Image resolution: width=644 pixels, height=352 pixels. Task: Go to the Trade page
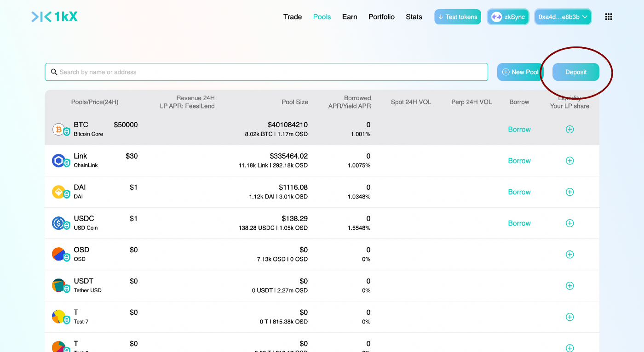tap(293, 17)
